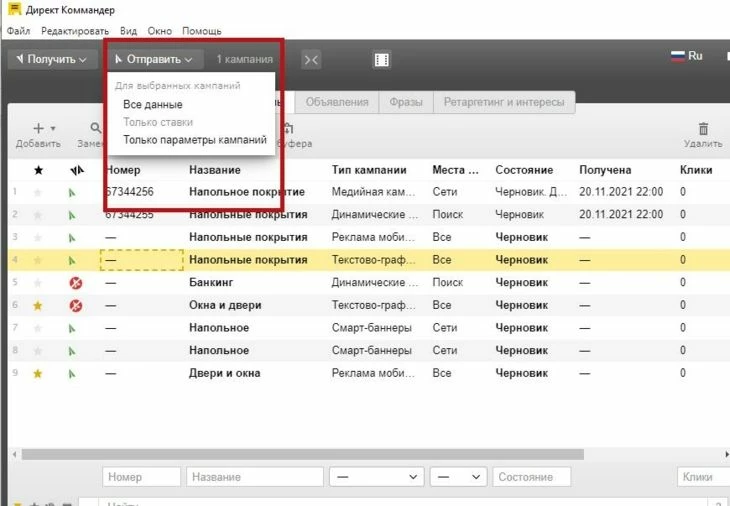The width and height of the screenshot is (730, 506).
Task: Sort by Тип кампании column header
Action: tap(369, 170)
